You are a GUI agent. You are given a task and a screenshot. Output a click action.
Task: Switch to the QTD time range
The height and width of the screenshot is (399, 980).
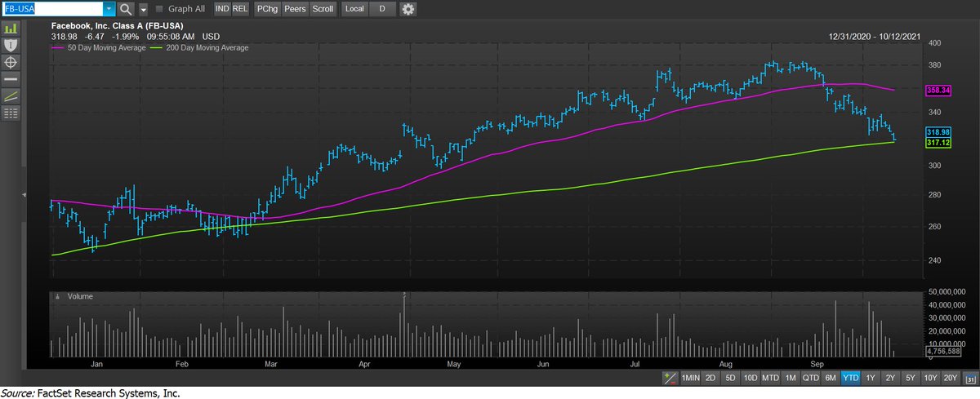click(811, 379)
